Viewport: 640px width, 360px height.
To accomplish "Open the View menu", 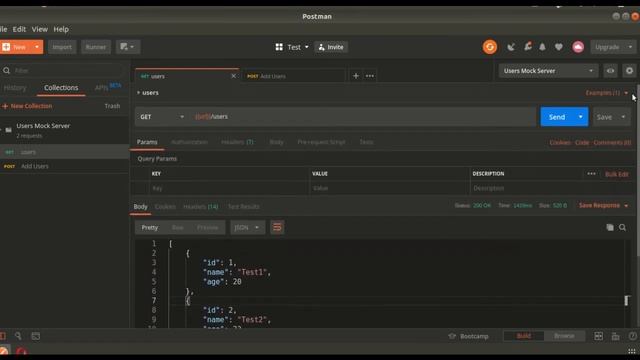I will point(40,29).
